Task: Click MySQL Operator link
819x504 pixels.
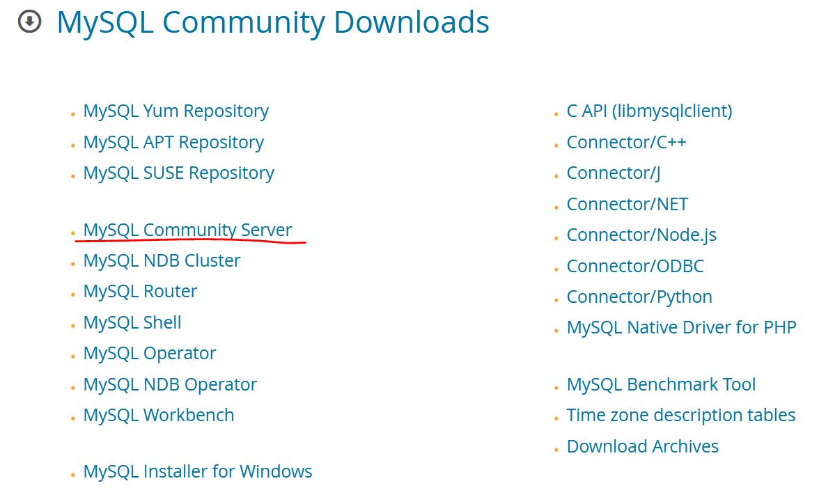Action: (x=149, y=354)
